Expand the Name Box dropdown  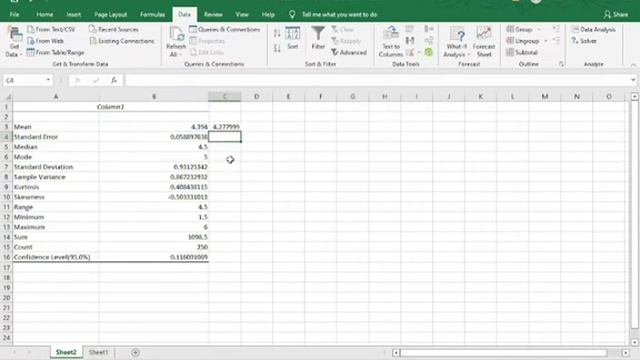click(48, 80)
